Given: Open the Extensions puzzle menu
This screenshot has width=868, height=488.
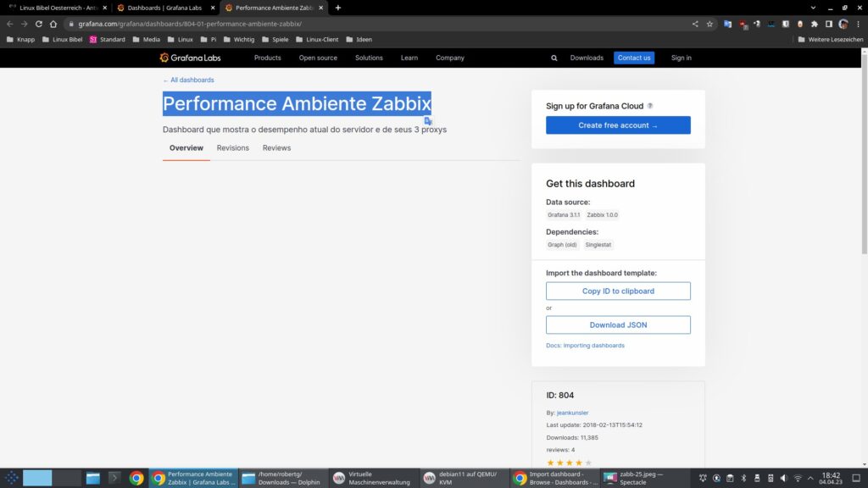Looking at the screenshot, I should [815, 24].
